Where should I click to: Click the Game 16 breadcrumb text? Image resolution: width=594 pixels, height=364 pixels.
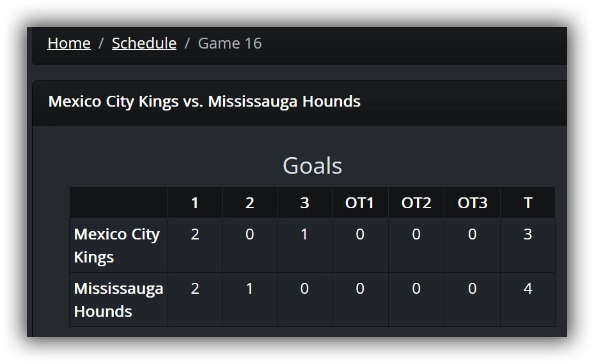pos(230,43)
